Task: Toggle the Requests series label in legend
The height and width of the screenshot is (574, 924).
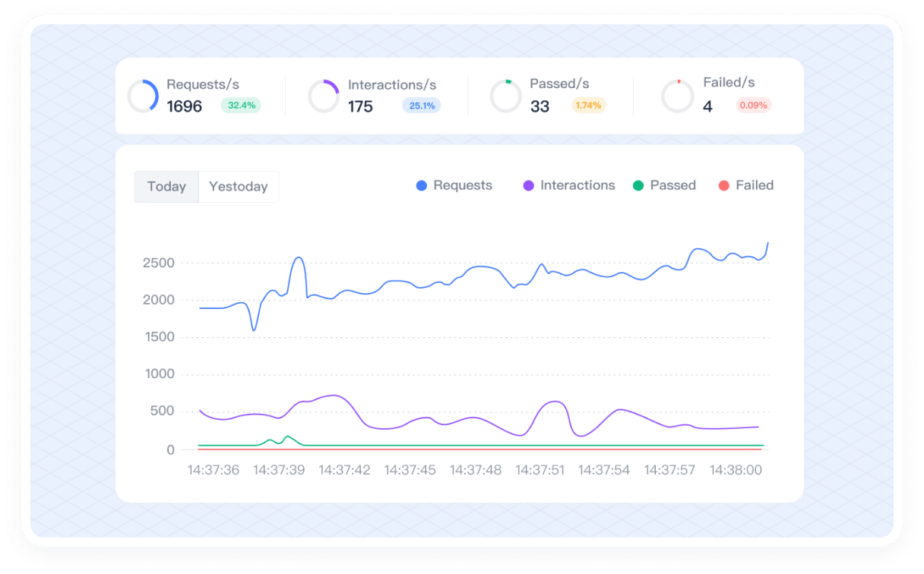Action: coord(463,185)
